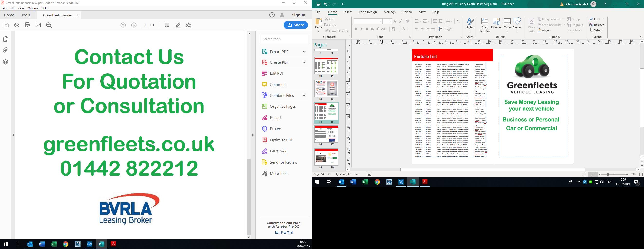The height and width of the screenshot is (249, 644).
Task: Click the sign document pen icon
Action: click(x=188, y=25)
